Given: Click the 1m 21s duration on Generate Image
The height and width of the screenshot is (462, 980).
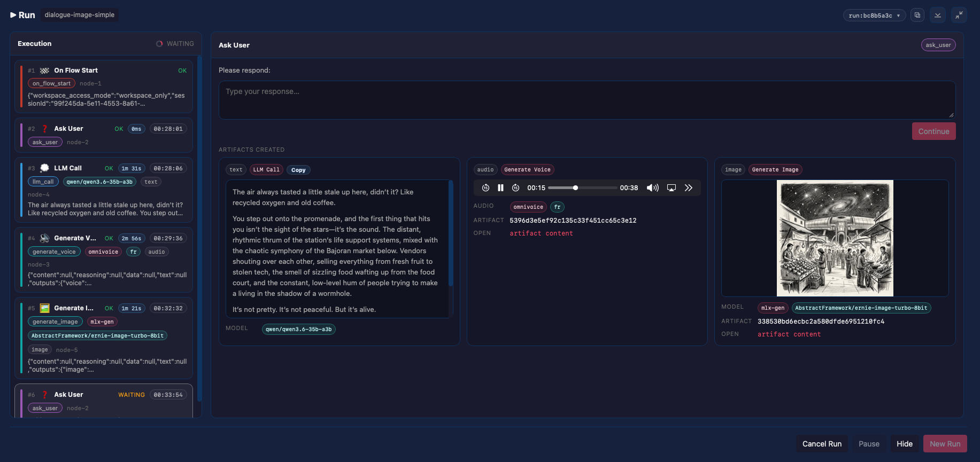Looking at the screenshot, I should pos(132,308).
